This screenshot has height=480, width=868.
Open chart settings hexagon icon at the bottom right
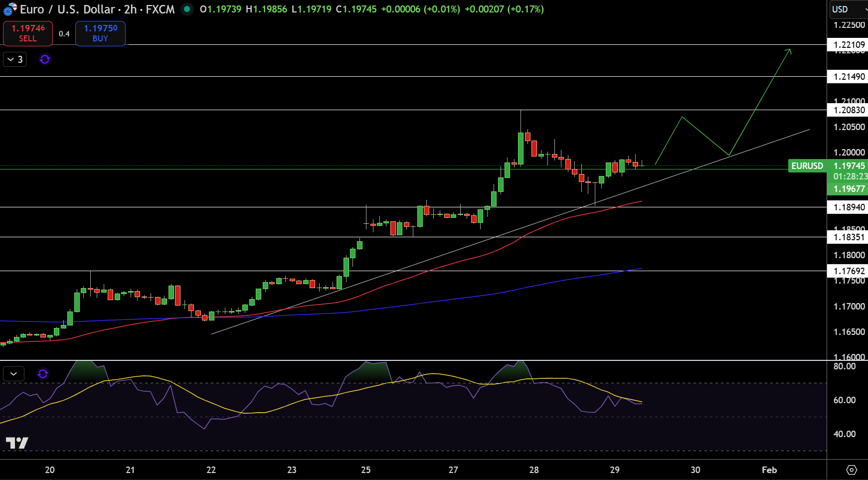(852, 470)
